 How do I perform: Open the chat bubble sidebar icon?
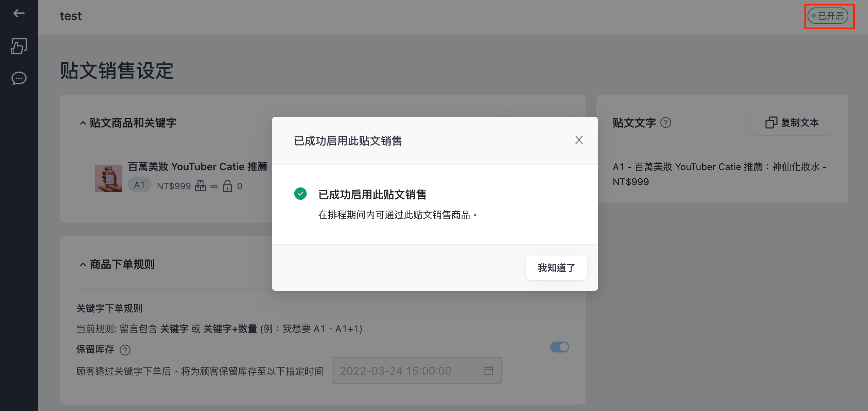click(19, 78)
